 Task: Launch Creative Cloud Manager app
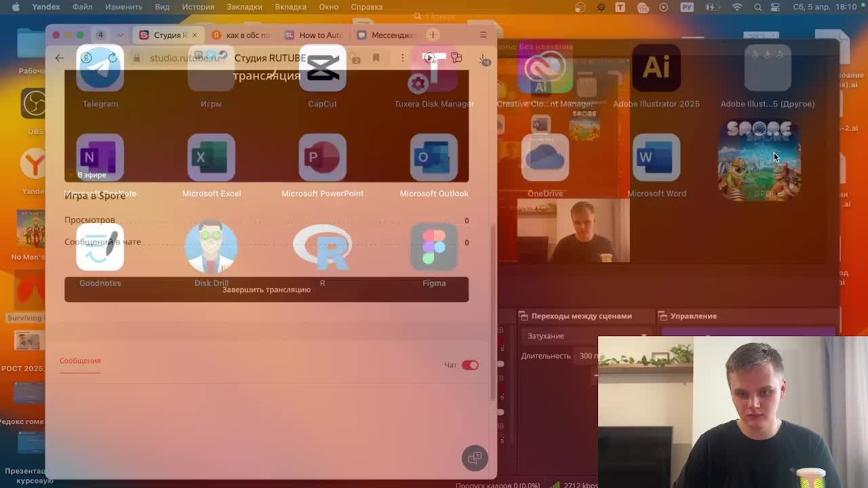click(545, 68)
